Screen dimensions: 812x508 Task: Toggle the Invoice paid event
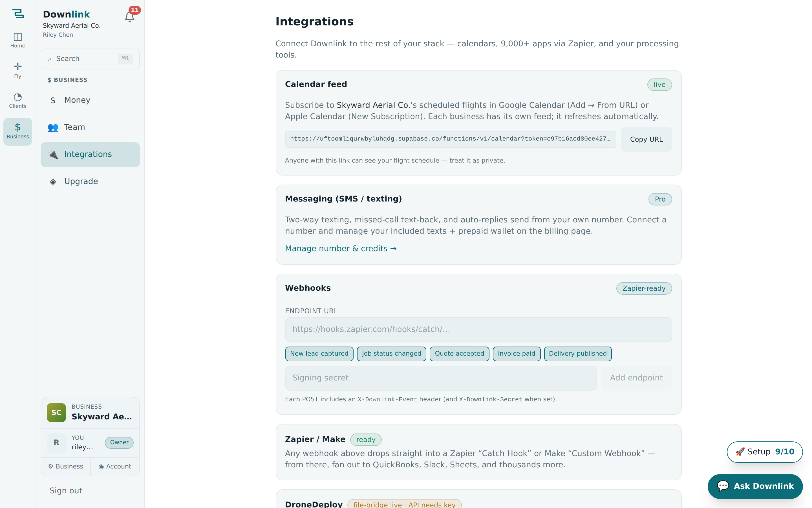tap(517, 353)
